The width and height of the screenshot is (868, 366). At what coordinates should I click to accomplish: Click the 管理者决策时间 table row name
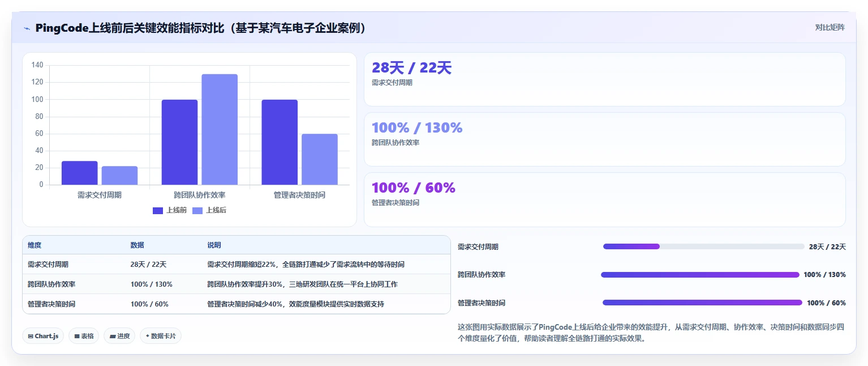[51, 304]
